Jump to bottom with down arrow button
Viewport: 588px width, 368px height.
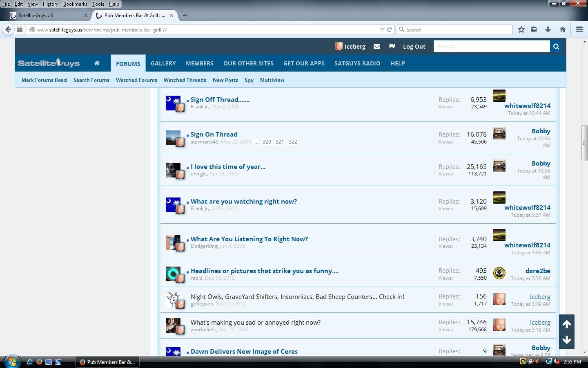click(x=567, y=340)
